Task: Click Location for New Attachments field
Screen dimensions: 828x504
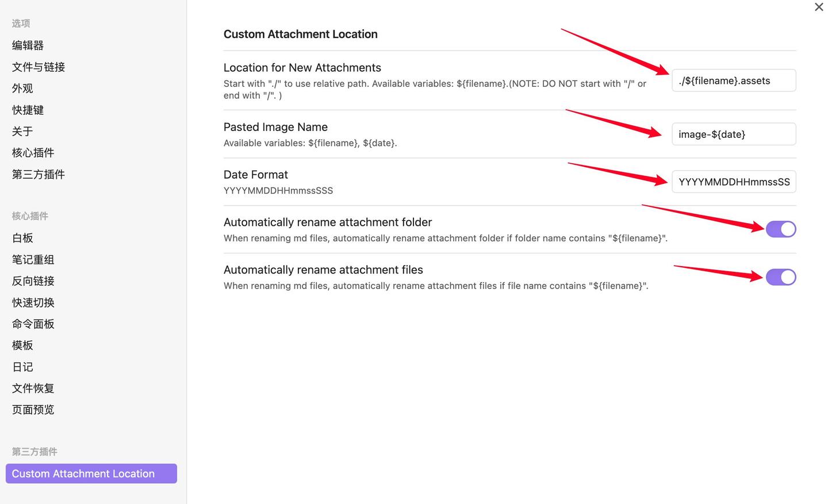Action: tap(733, 80)
